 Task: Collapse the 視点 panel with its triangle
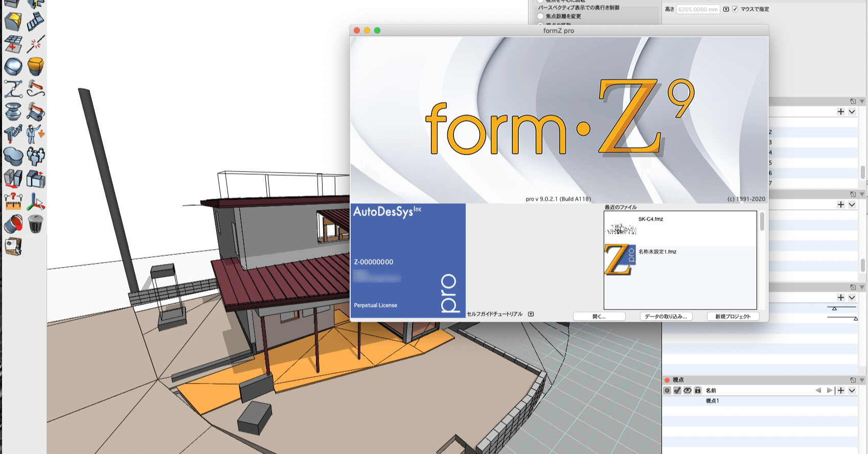pos(862,380)
